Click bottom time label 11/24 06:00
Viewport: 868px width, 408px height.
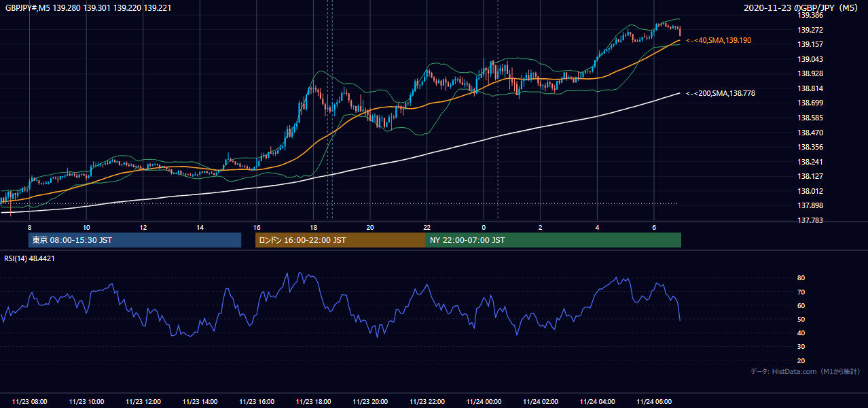(654, 402)
